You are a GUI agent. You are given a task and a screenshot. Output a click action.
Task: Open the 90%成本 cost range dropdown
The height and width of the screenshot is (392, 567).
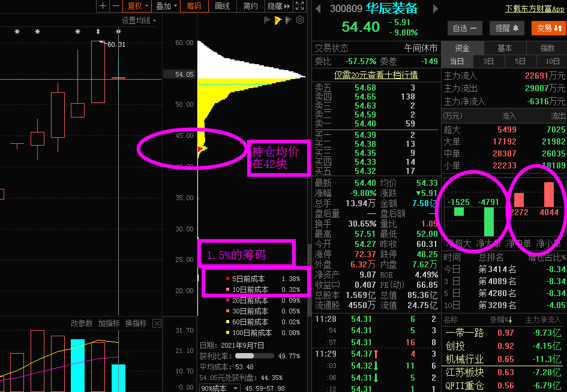(x=220, y=388)
